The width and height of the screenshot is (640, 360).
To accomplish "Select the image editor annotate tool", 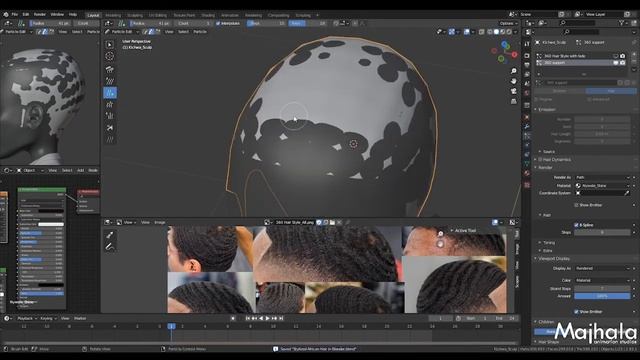I will coord(110,247).
